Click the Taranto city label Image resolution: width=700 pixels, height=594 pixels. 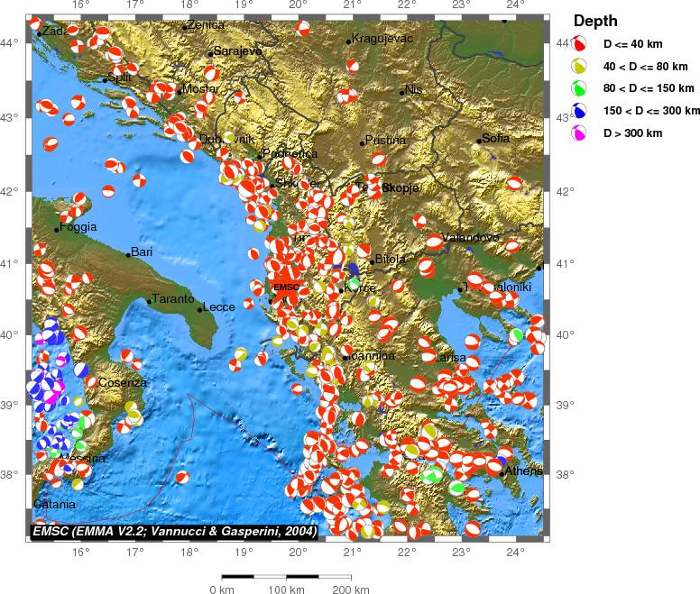(x=173, y=298)
